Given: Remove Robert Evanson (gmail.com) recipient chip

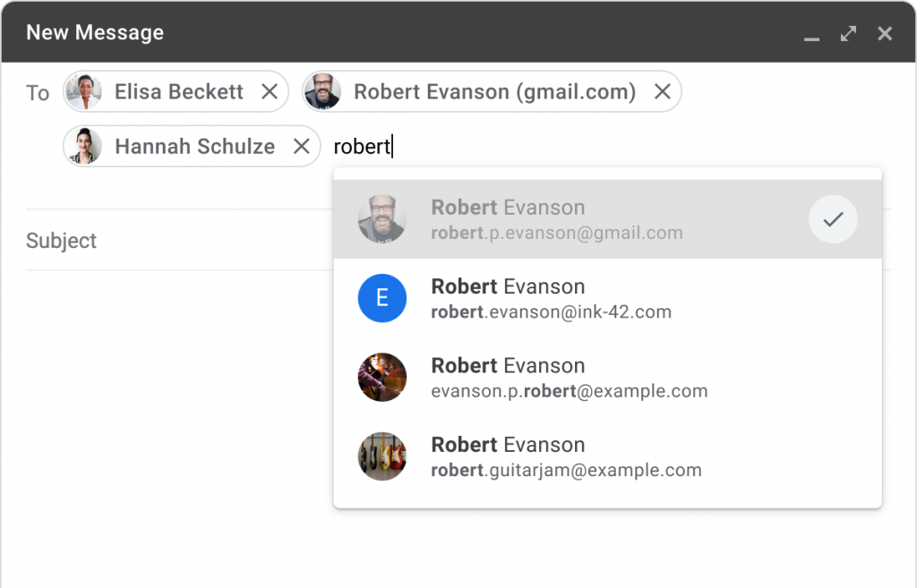Looking at the screenshot, I should point(662,91).
